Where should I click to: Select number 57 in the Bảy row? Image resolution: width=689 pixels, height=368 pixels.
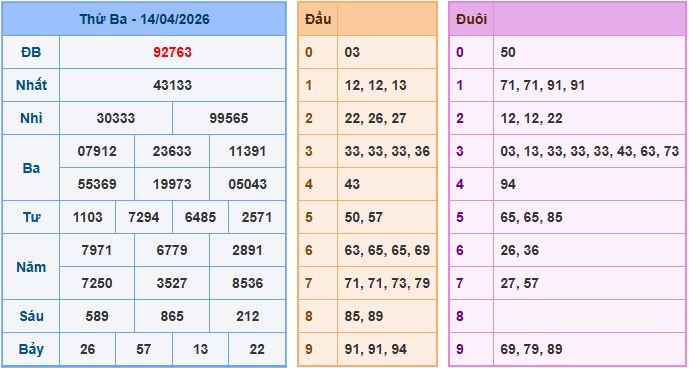[144, 349]
